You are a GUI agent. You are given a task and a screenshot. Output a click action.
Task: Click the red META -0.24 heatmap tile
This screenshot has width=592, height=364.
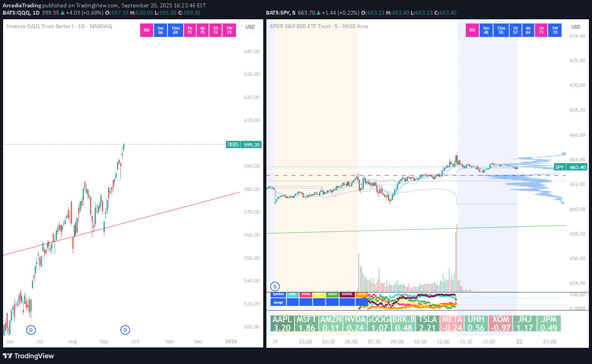452,324
